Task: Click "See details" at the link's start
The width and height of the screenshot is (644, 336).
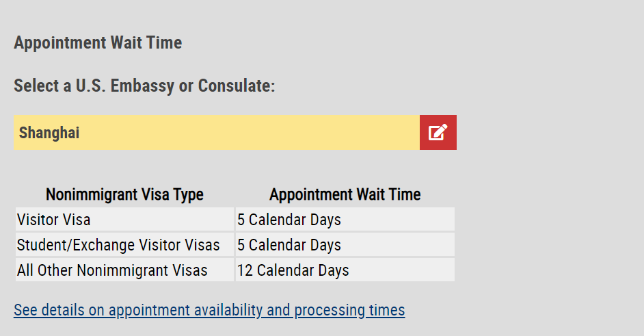Action: (46, 310)
